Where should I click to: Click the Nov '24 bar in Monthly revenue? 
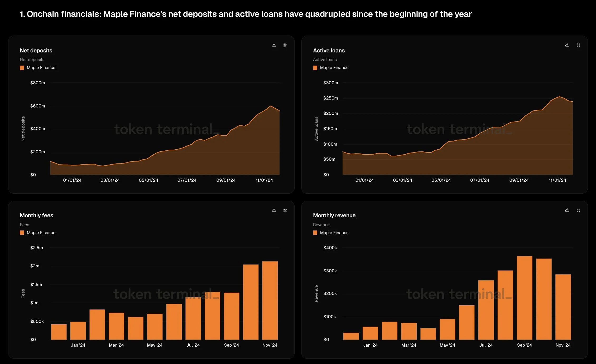click(x=563, y=307)
